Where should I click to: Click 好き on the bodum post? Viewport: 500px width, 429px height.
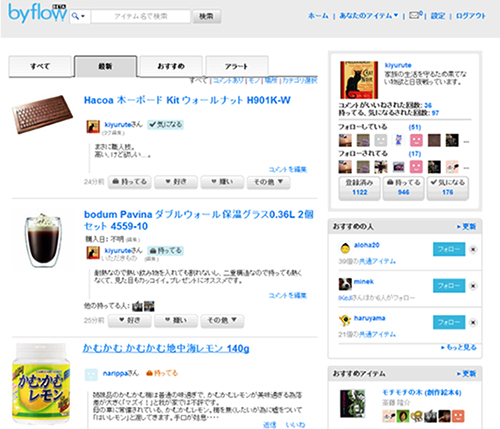[x=130, y=321]
